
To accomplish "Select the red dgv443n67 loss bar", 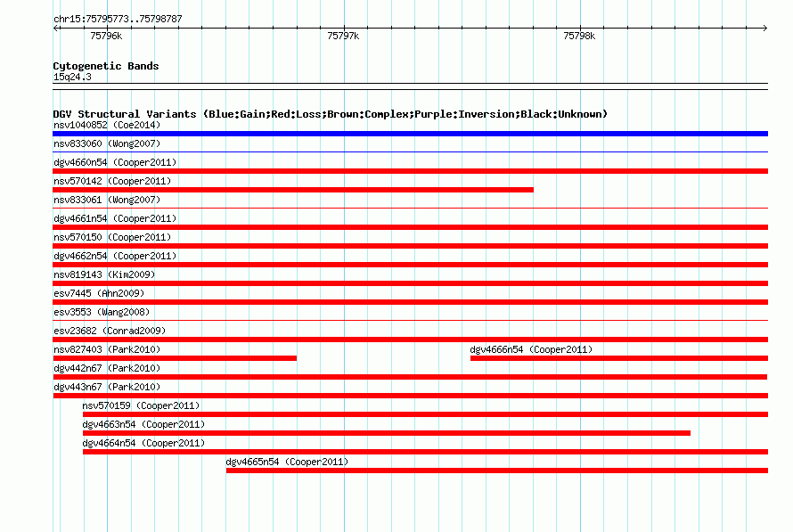I will (410, 396).
